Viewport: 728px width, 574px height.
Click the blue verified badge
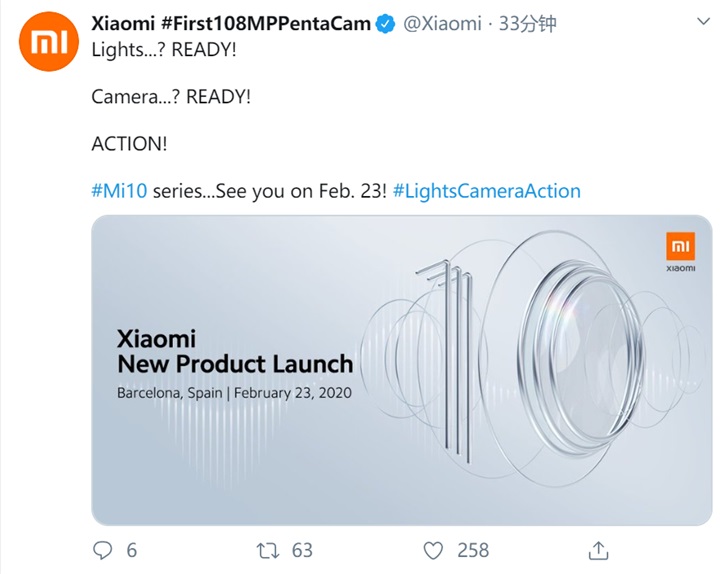pos(386,23)
